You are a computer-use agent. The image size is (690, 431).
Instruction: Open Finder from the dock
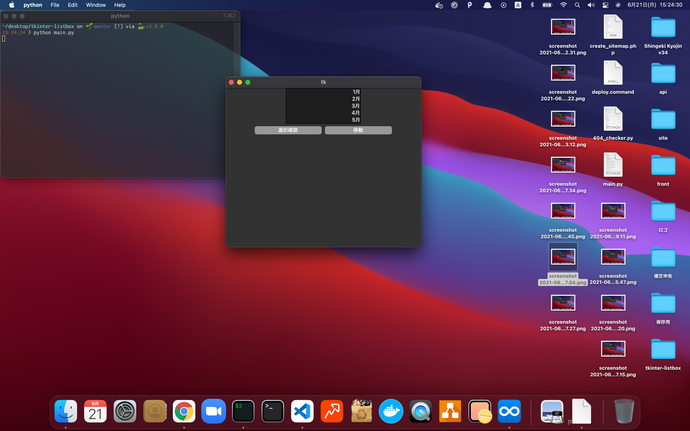point(66,411)
